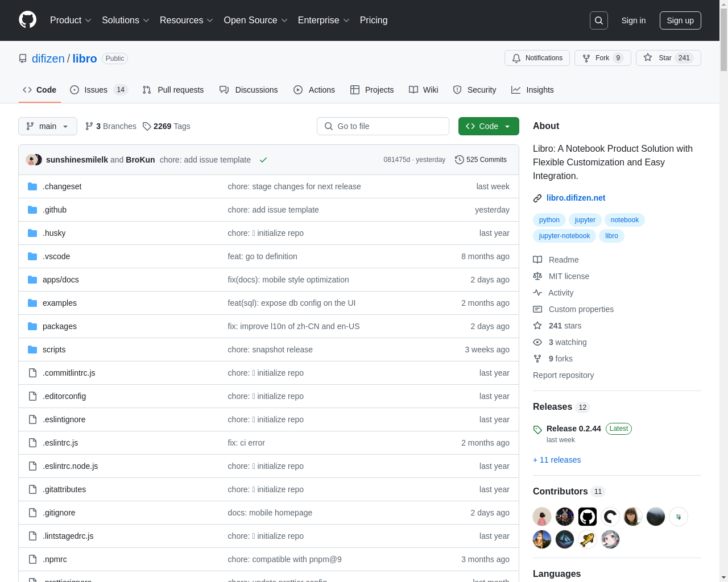
Task: Open the packages folder icon
Action: coord(32,326)
